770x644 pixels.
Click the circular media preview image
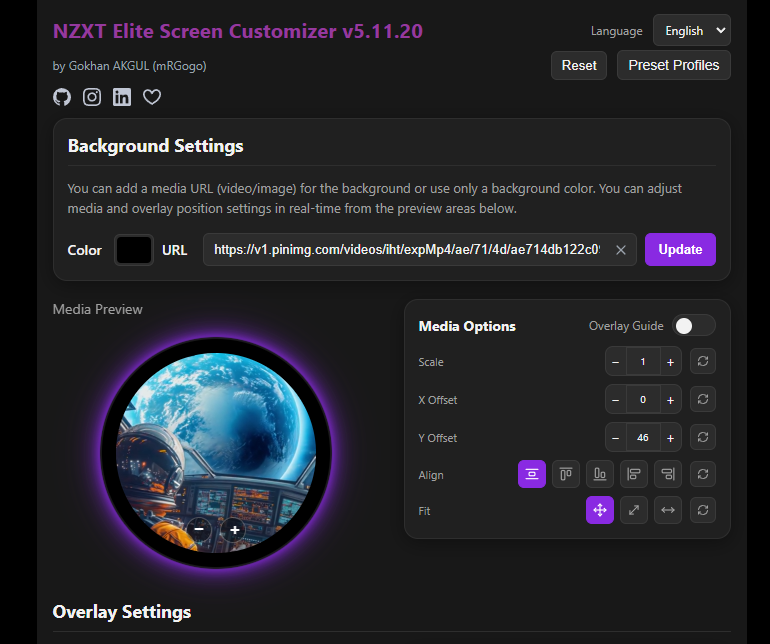click(x=216, y=452)
